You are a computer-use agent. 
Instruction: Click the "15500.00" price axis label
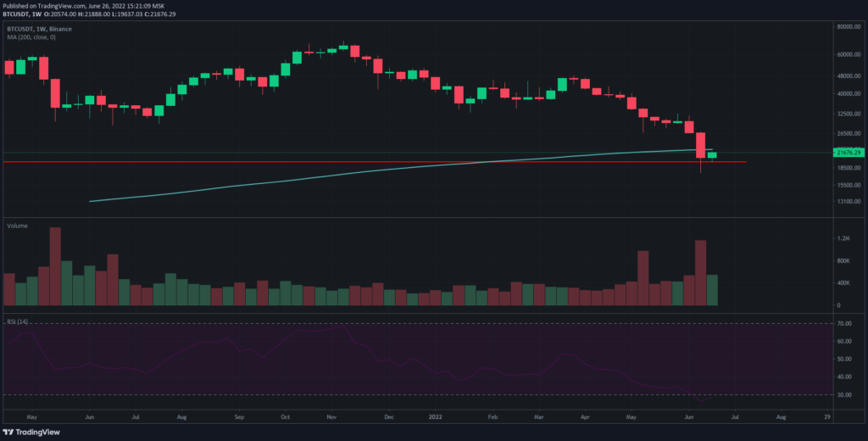tap(850, 185)
